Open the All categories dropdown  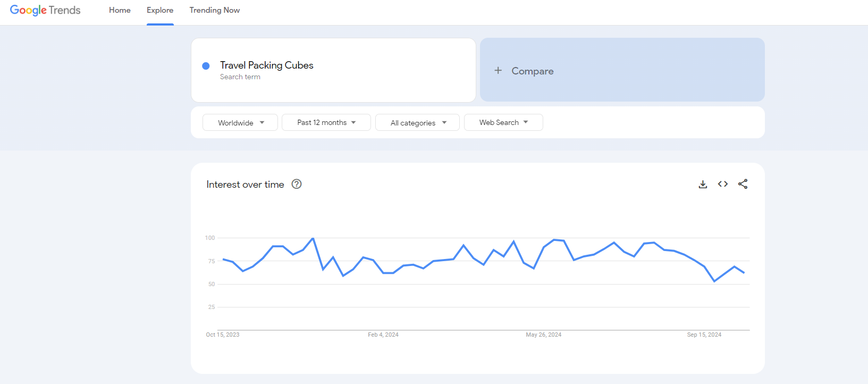[417, 122]
